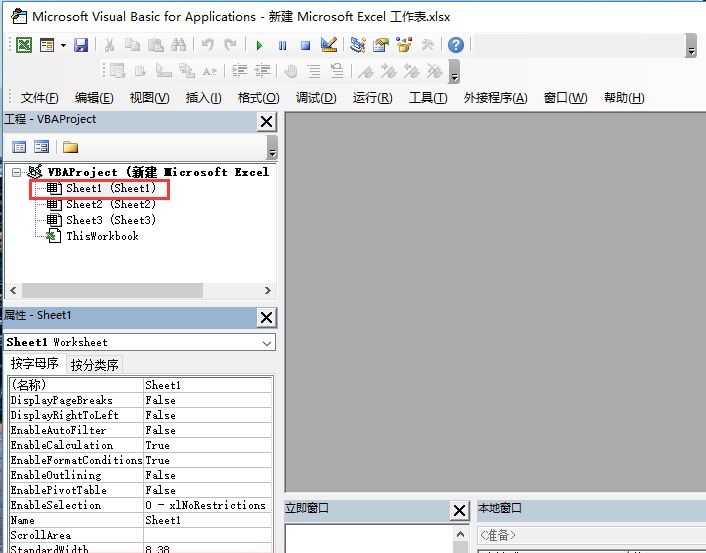
Task: Save the workbook with the floppy icon
Action: pyautogui.click(x=81, y=45)
